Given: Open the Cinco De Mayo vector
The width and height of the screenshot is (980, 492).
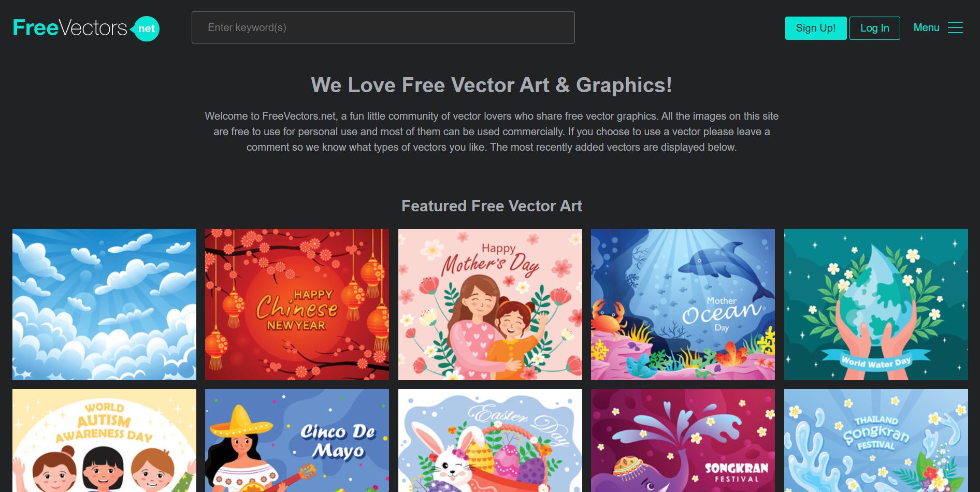Looking at the screenshot, I should [297, 440].
